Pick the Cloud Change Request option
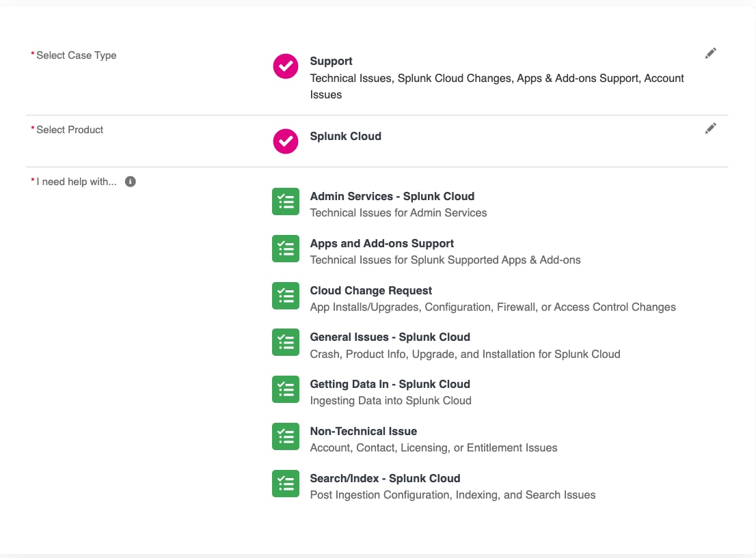This screenshot has width=756, height=558. point(370,290)
